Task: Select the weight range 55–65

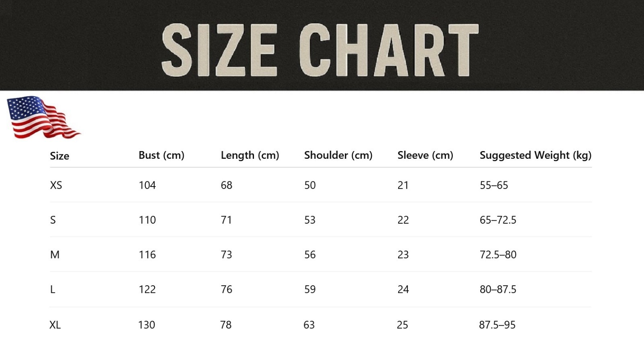Action: pos(494,185)
